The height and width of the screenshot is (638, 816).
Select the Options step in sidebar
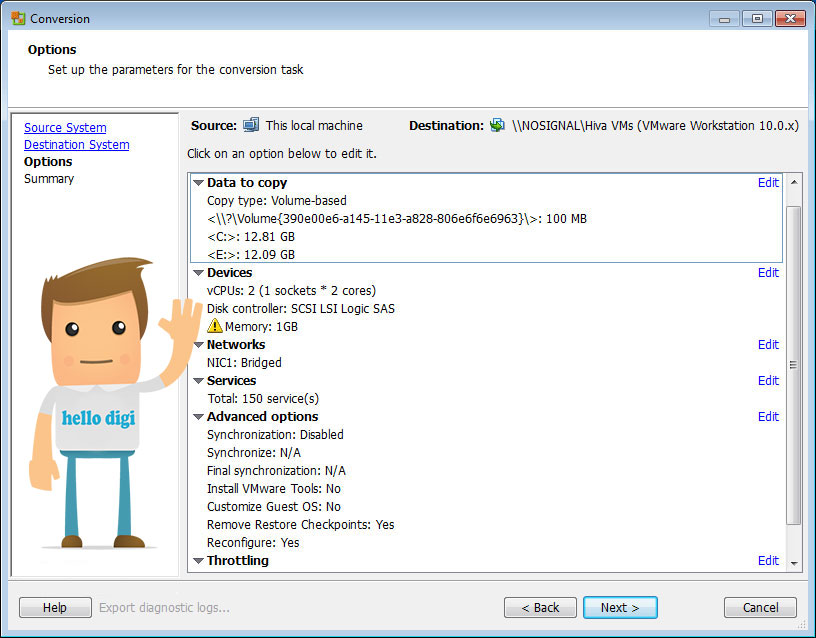[x=48, y=162]
